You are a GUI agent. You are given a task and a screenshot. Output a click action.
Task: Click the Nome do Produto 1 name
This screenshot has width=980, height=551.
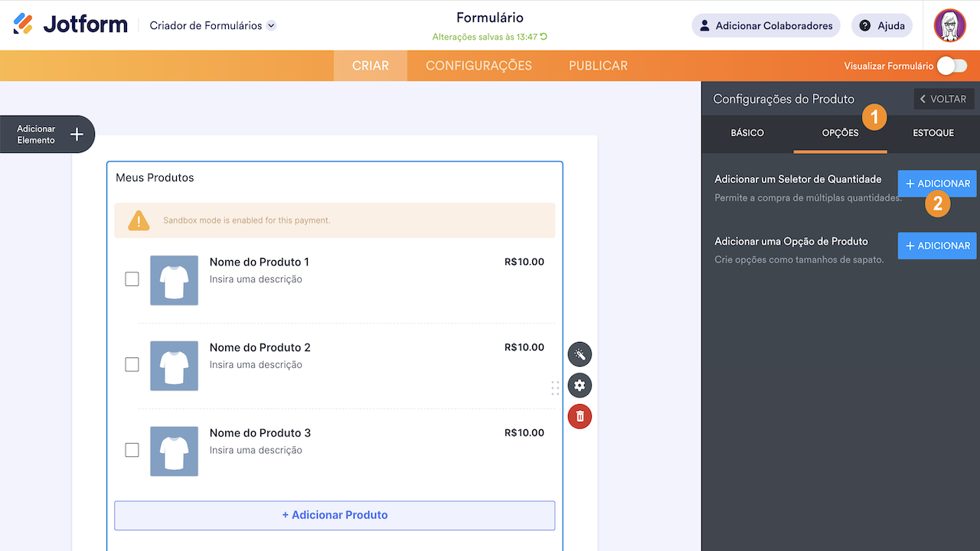click(260, 262)
